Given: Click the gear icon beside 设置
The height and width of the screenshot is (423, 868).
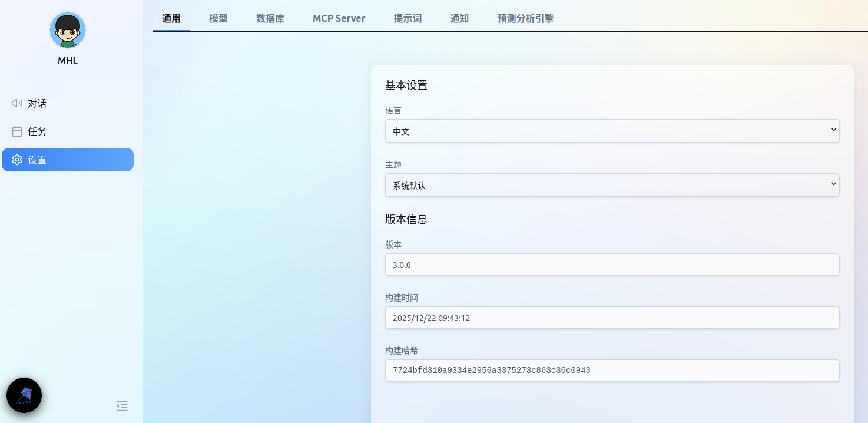Looking at the screenshot, I should click(x=17, y=160).
